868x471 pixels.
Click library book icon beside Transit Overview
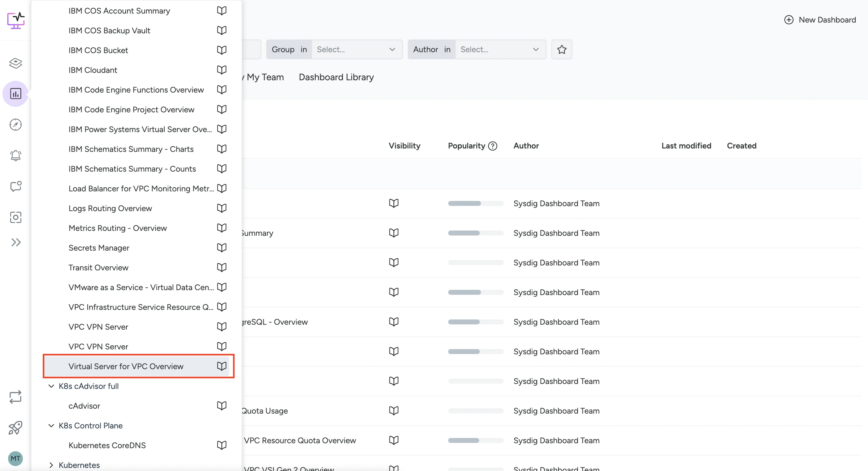click(222, 267)
